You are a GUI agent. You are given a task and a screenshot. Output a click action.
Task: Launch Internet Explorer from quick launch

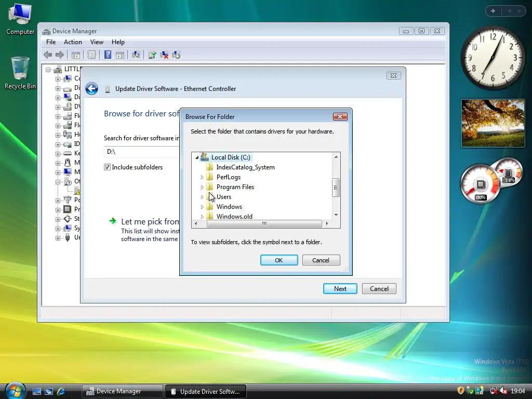[61, 391]
